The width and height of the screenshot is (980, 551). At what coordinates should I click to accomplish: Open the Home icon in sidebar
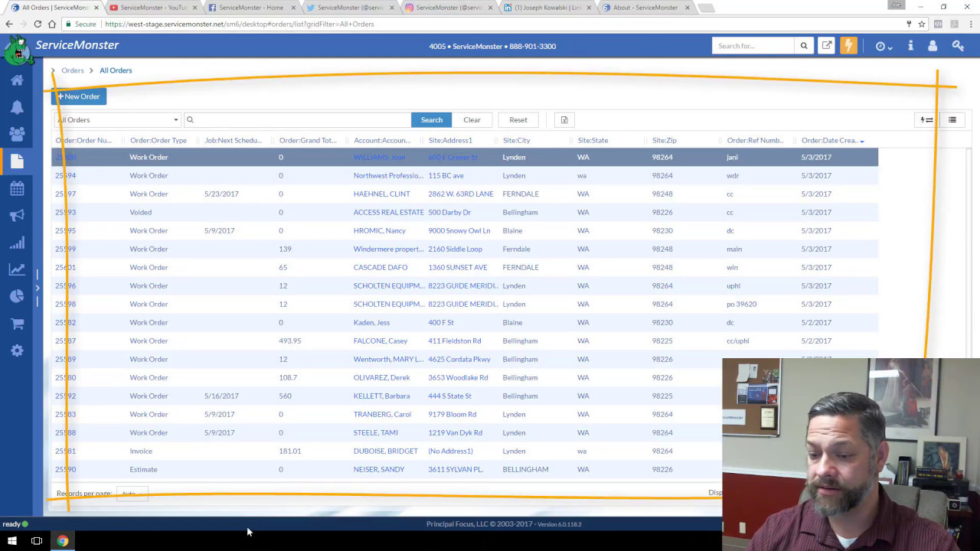17,80
